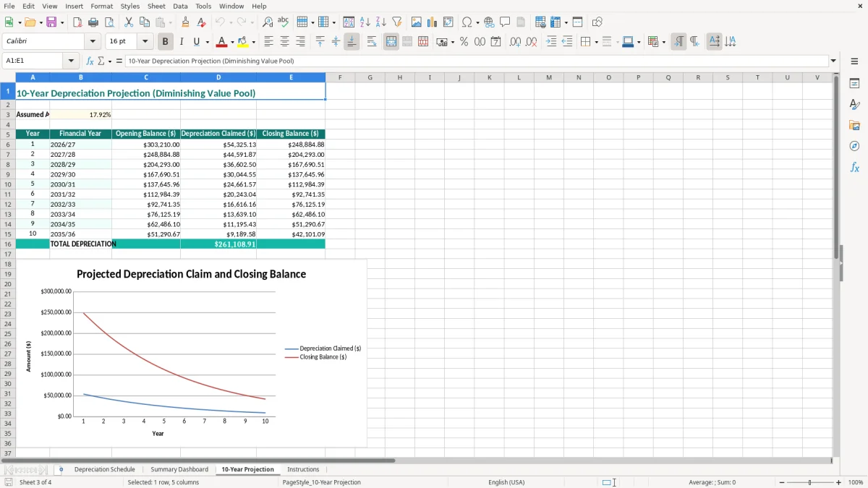
Task: Click the zoom slider handle
Action: click(810, 482)
